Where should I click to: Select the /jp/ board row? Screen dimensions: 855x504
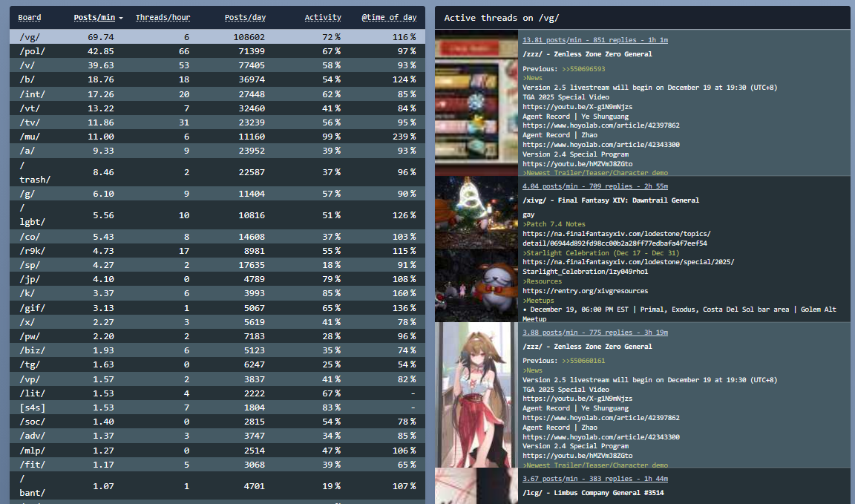217,279
